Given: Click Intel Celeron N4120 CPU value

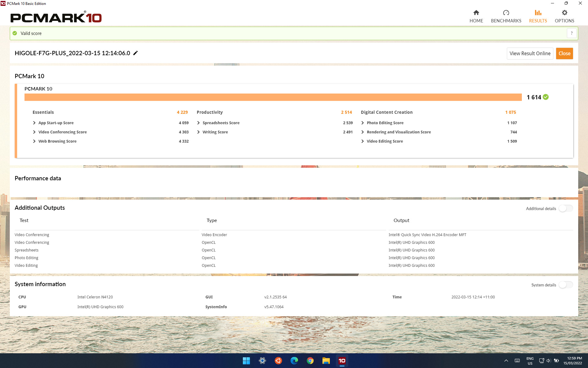Looking at the screenshot, I should point(95,297).
